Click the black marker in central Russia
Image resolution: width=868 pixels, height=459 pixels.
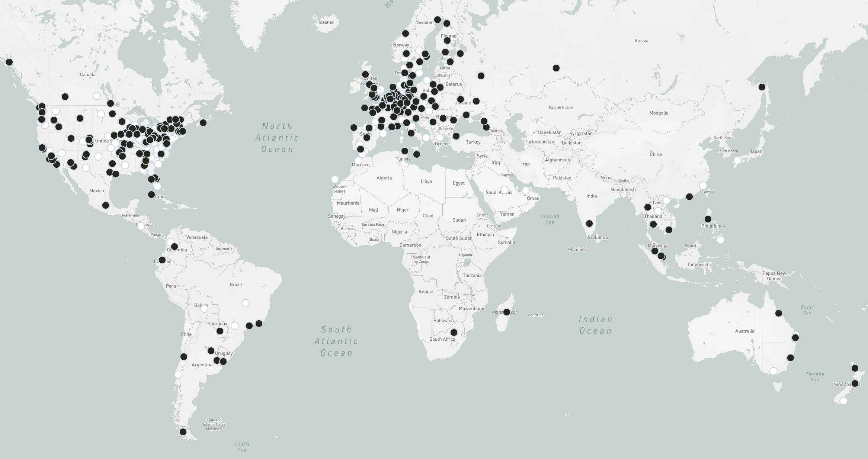click(556, 68)
